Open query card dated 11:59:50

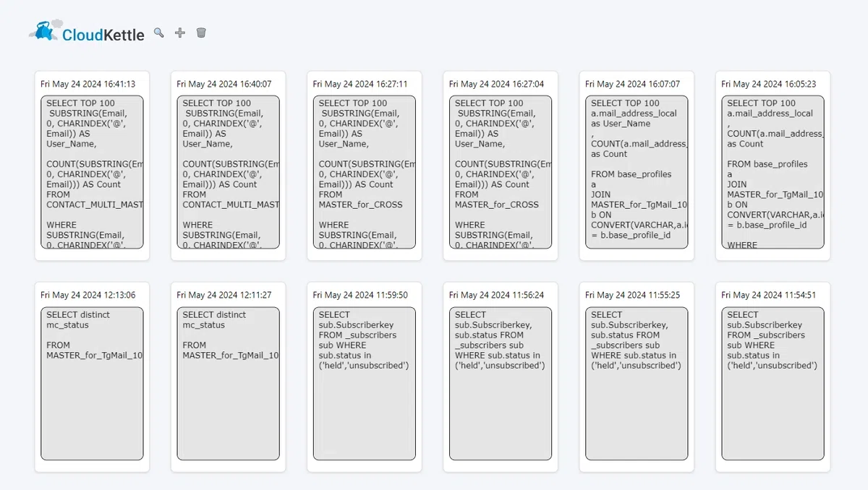(364, 377)
